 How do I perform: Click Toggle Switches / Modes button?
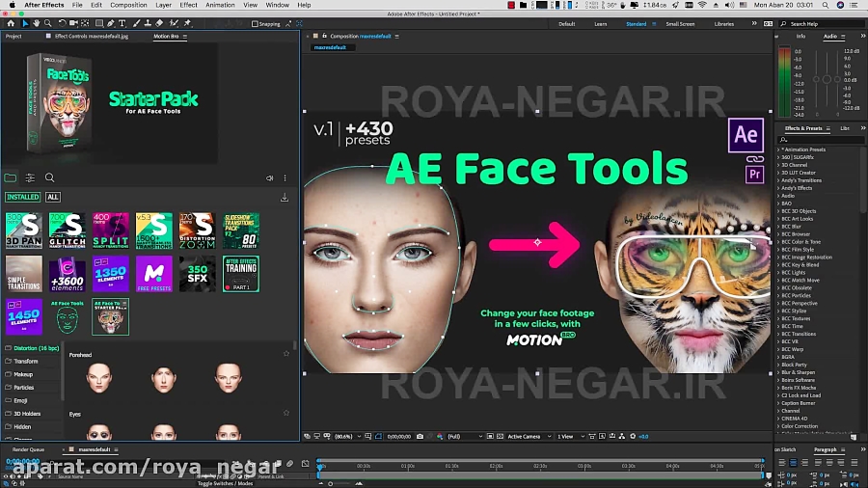tap(226, 483)
